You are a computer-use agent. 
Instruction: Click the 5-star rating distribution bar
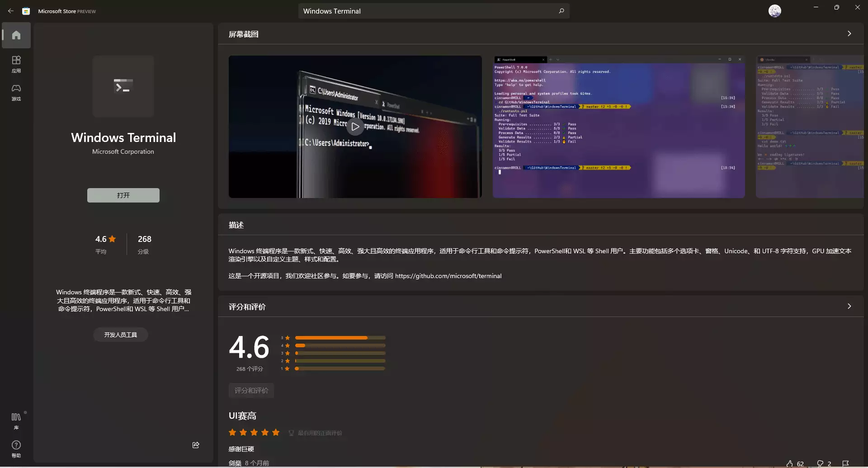point(340,338)
